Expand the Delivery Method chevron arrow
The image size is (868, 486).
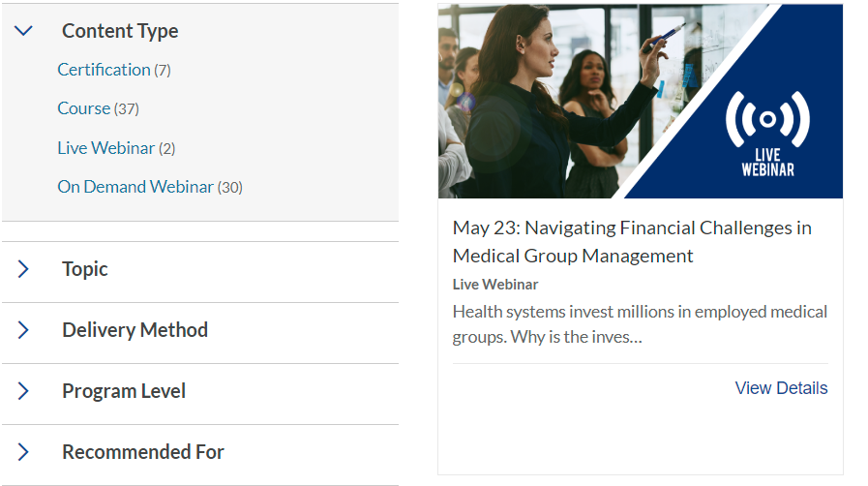pos(24,330)
